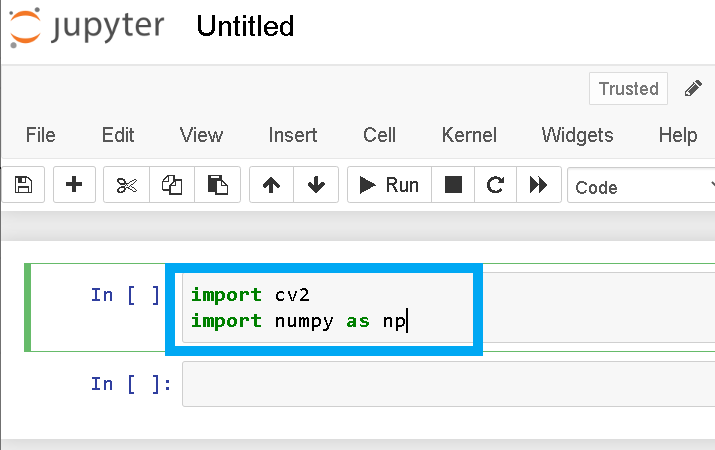Copy selected cells icon
715x450 pixels.
(172, 185)
